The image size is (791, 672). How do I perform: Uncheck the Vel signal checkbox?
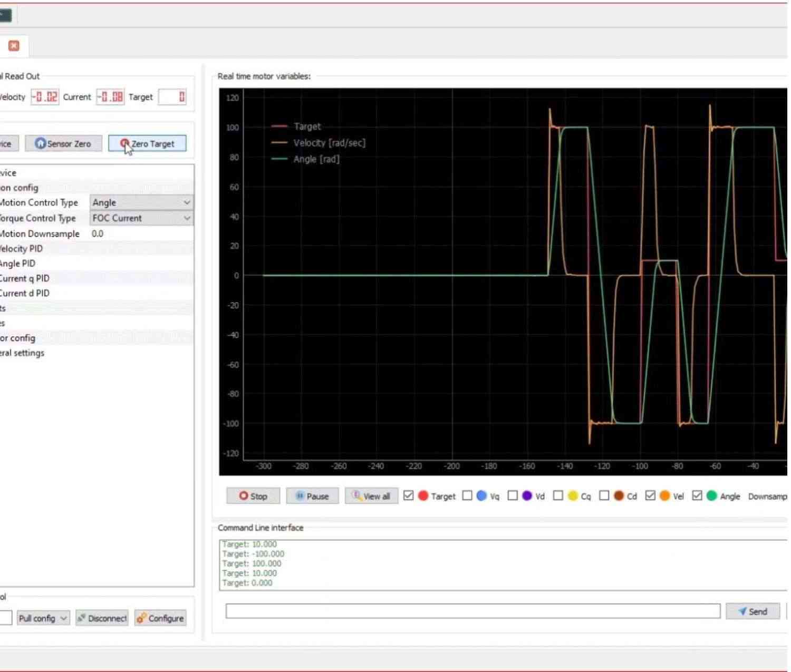[x=650, y=495]
